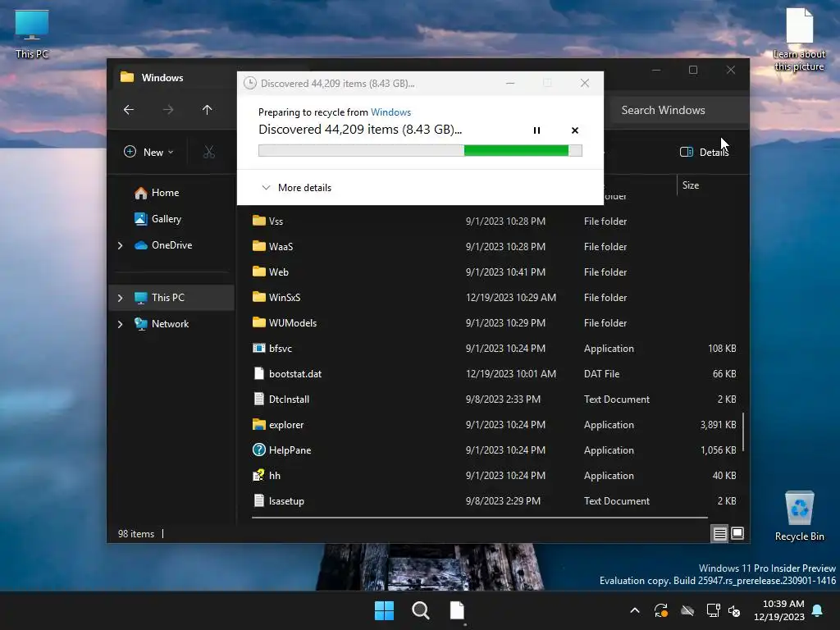Click the Windows link in progress dialog
This screenshot has height=630, width=840.
click(x=391, y=112)
